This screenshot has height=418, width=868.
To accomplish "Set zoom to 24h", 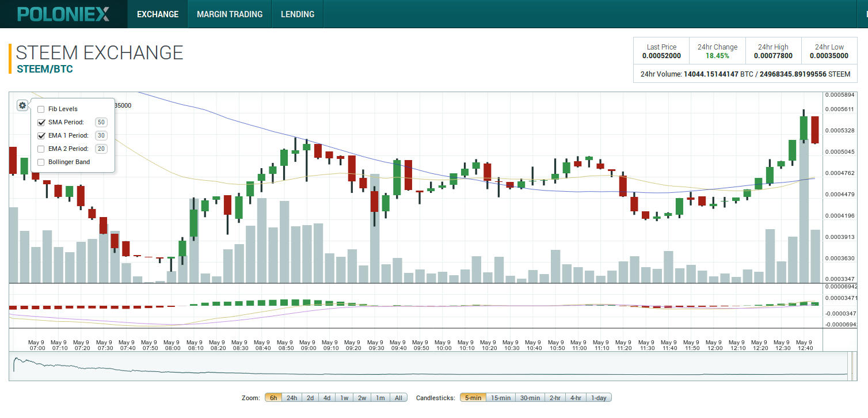I will tap(292, 398).
